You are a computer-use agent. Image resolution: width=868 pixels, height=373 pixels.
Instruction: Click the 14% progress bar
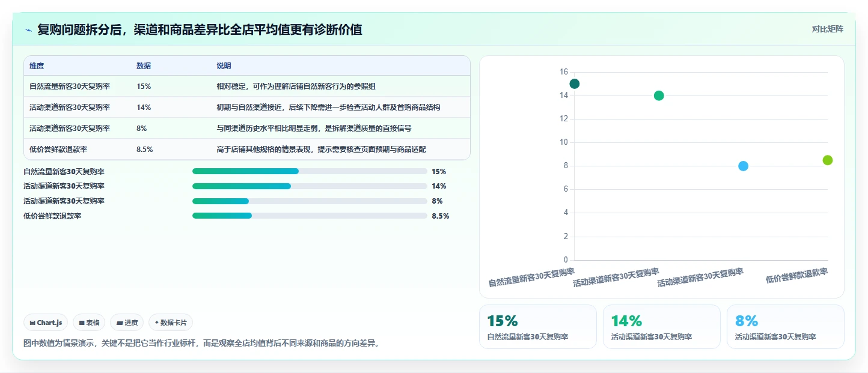[x=310, y=186]
